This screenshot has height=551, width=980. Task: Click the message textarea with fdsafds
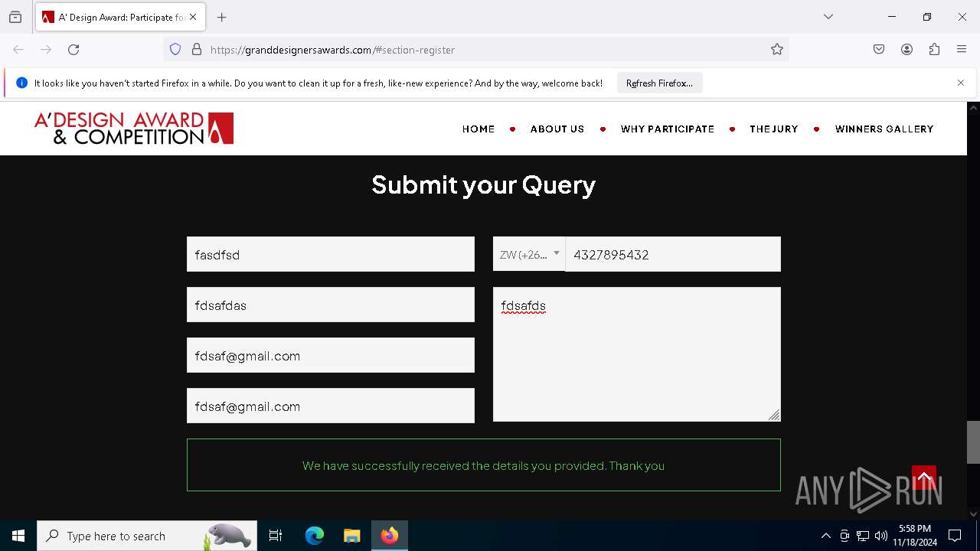637,354
